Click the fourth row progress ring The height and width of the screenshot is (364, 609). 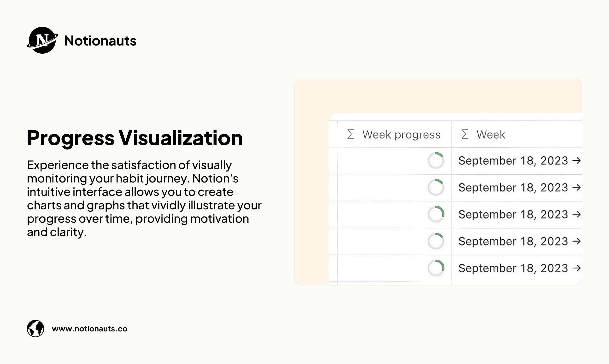(x=436, y=241)
